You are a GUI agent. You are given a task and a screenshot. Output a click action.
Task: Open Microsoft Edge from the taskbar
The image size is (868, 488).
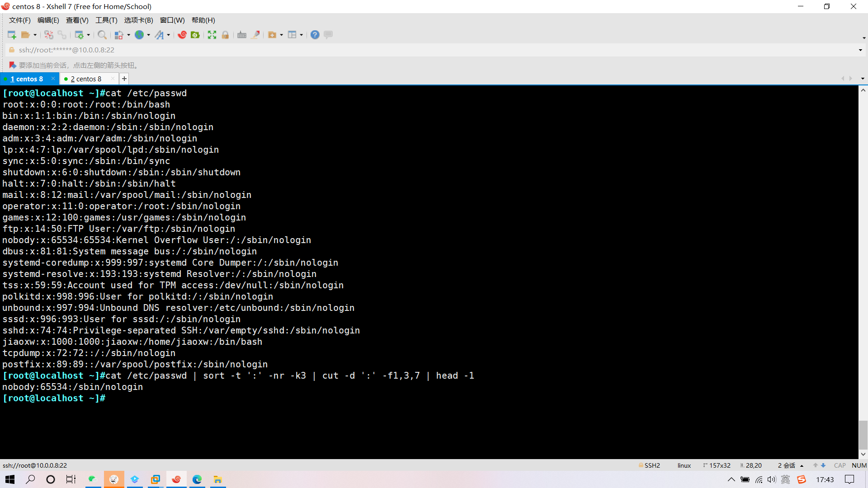pyautogui.click(x=197, y=479)
